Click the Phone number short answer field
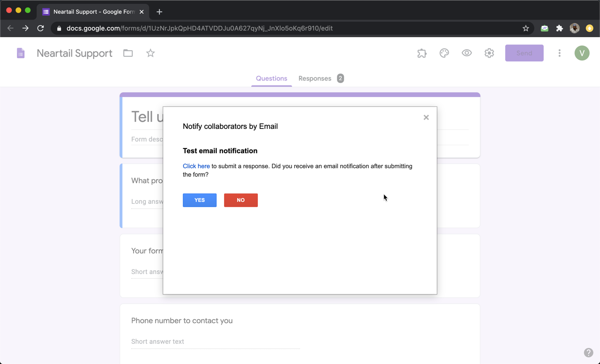The width and height of the screenshot is (600, 364). click(215, 342)
